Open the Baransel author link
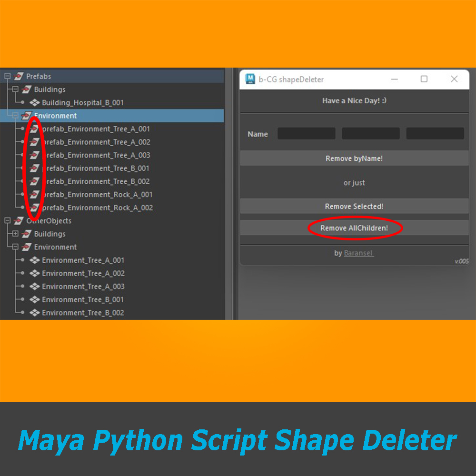The width and height of the screenshot is (476, 476). (358, 253)
